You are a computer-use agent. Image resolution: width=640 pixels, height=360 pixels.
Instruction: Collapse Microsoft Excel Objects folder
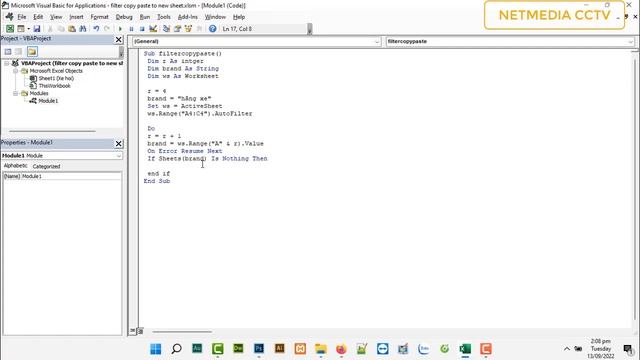pyautogui.click(x=16, y=71)
